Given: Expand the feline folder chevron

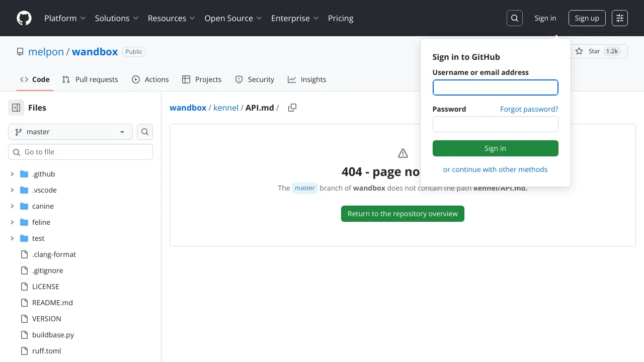Looking at the screenshot, I should pos(12,222).
